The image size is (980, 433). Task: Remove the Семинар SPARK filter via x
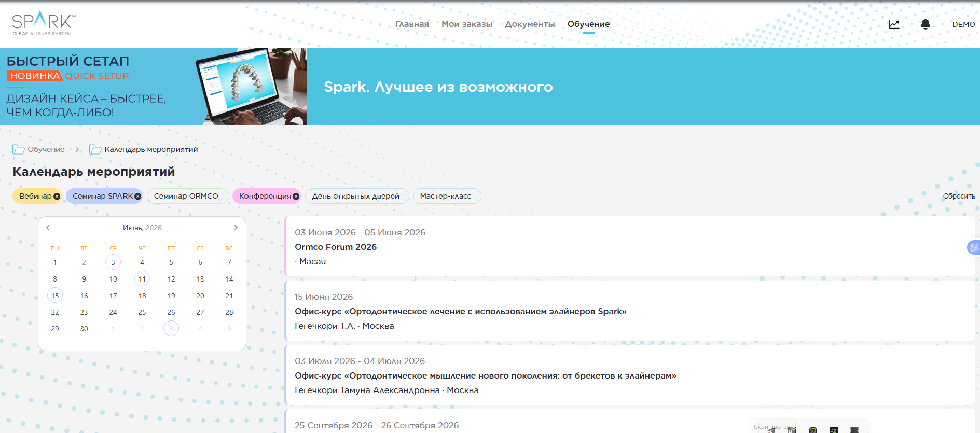(x=137, y=196)
